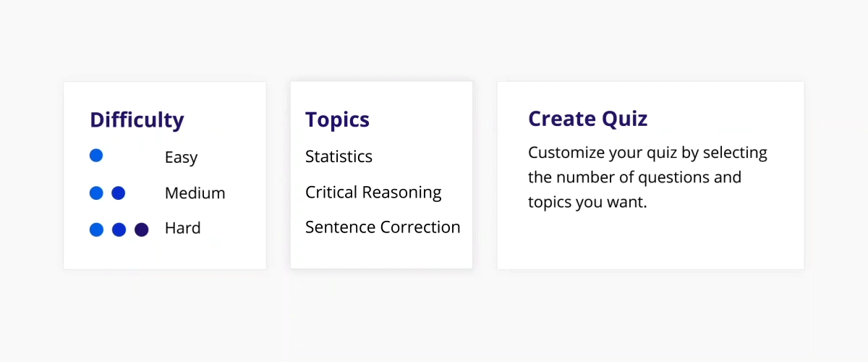Click the second dot in the Medium row
Image resolution: width=868 pixels, height=362 pixels.
tap(119, 193)
